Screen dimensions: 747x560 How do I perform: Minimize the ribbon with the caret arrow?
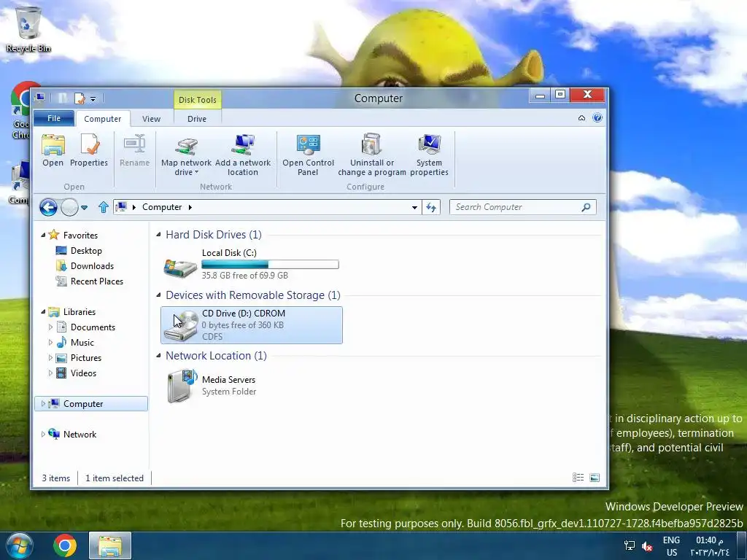pos(581,118)
